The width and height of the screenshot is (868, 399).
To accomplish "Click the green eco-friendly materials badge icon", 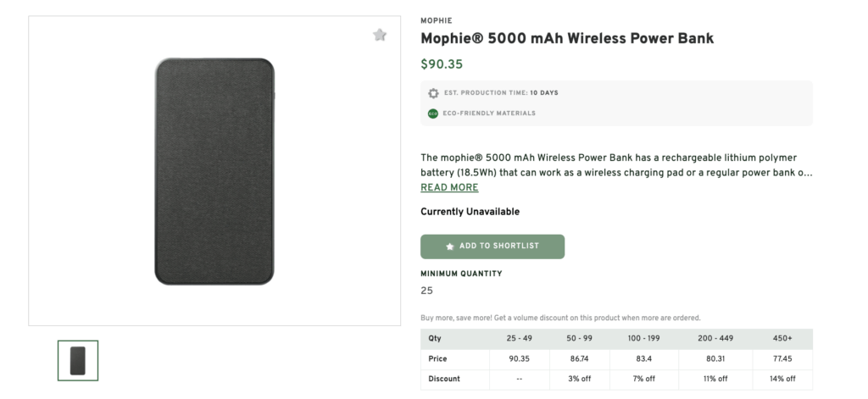I will click(x=433, y=114).
